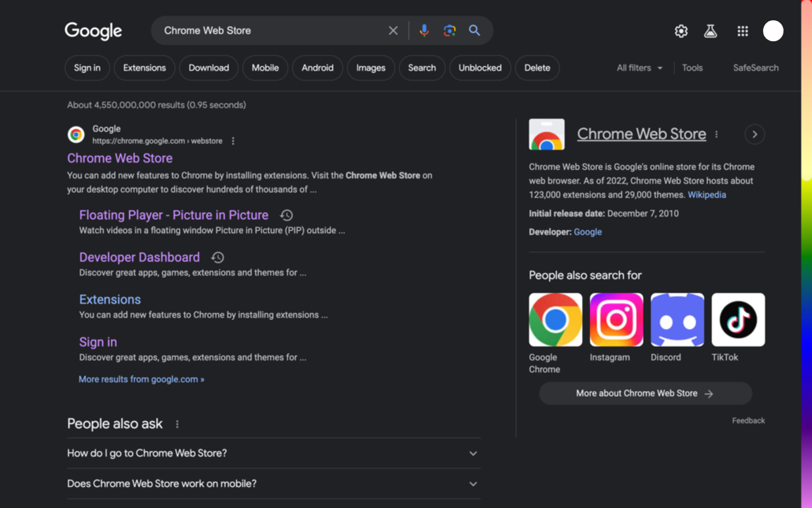
Task: Start a voice search with the microphone
Action: tap(424, 30)
